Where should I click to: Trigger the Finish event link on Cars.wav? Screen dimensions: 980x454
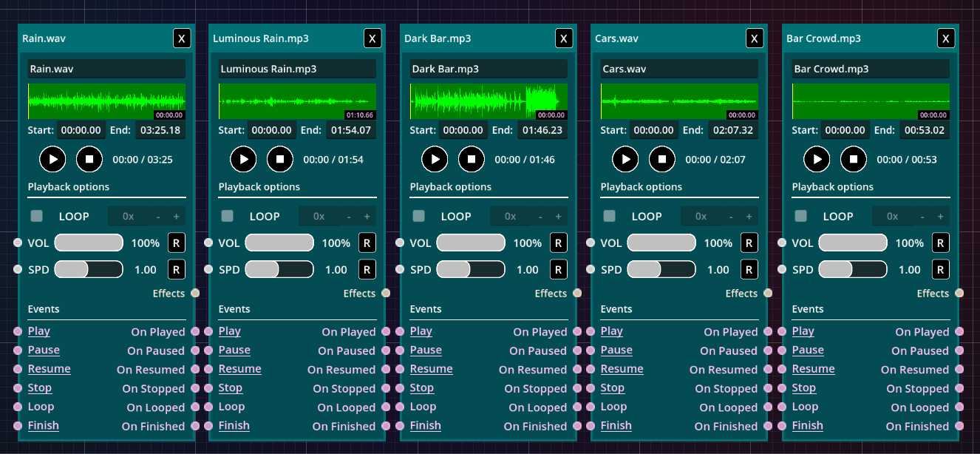[616, 426]
